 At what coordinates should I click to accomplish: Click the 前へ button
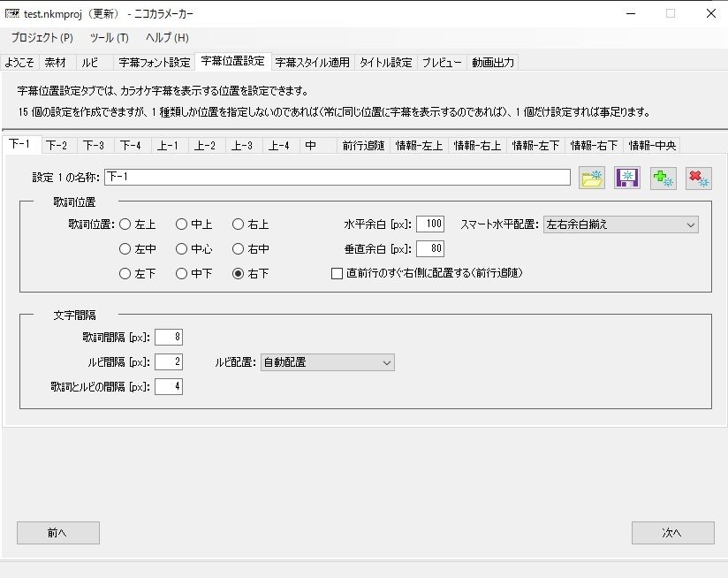click(58, 533)
